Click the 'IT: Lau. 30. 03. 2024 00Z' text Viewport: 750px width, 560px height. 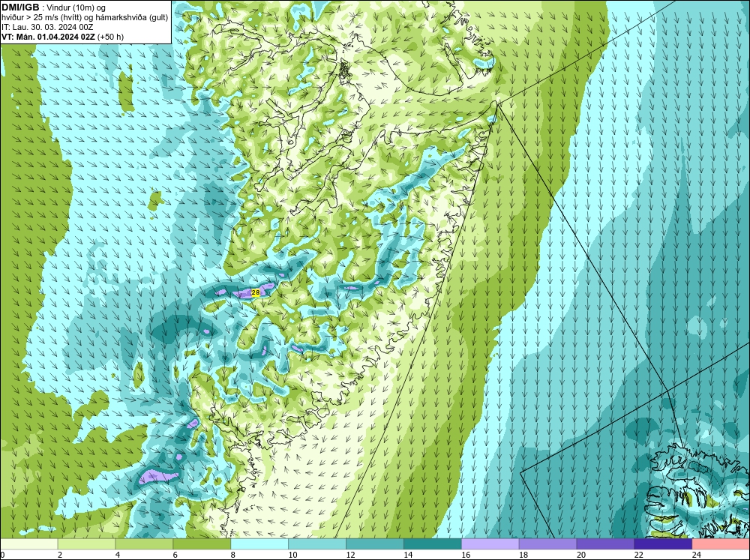(47, 27)
